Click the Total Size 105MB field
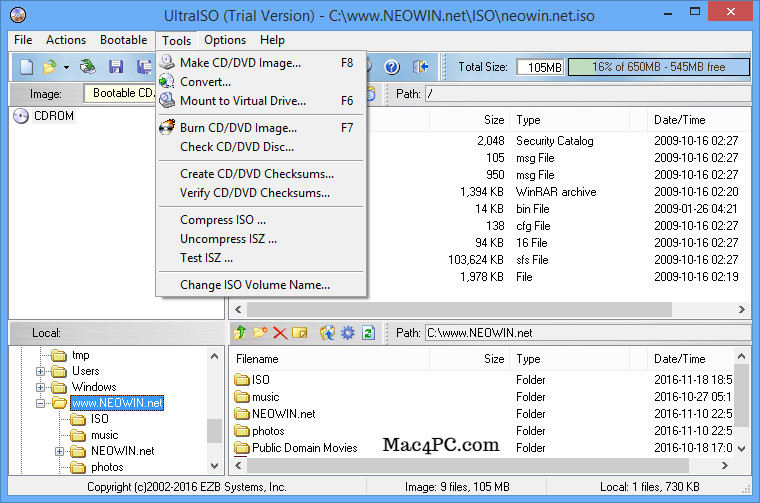760x503 pixels. pos(540,67)
